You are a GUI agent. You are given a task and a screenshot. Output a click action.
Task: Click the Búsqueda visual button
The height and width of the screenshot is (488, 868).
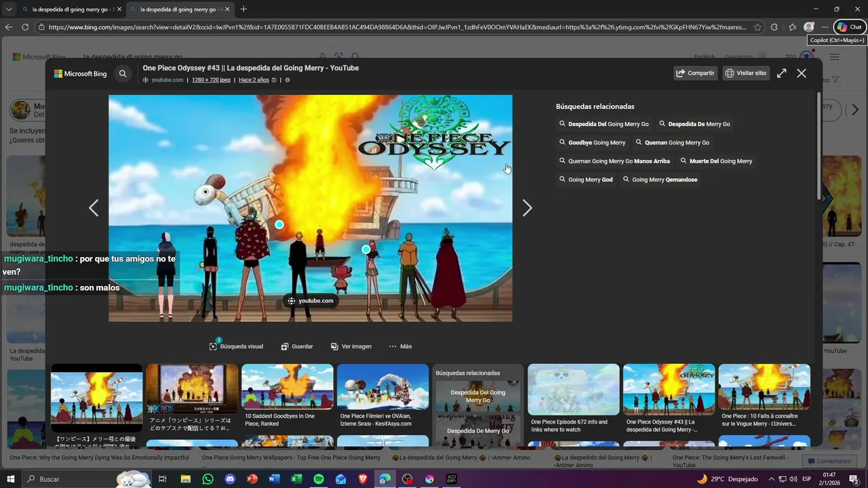coord(236,346)
